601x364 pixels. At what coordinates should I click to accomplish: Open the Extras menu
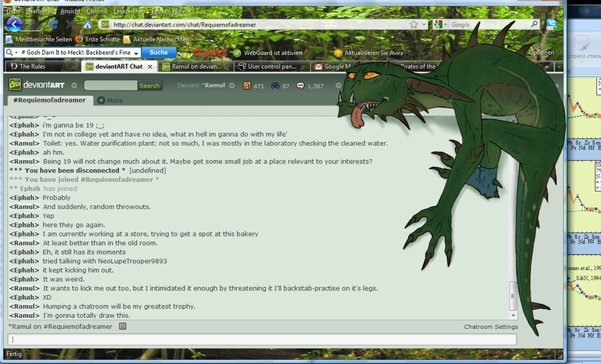click(159, 11)
